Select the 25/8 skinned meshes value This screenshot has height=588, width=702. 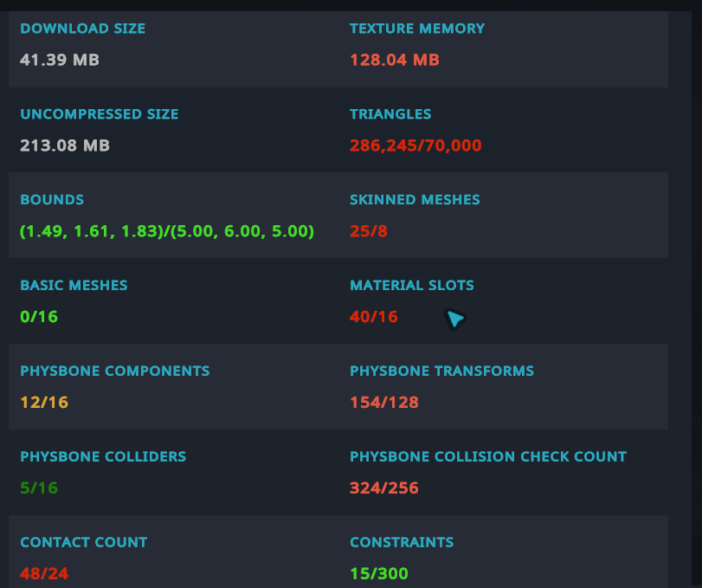[369, 231]
